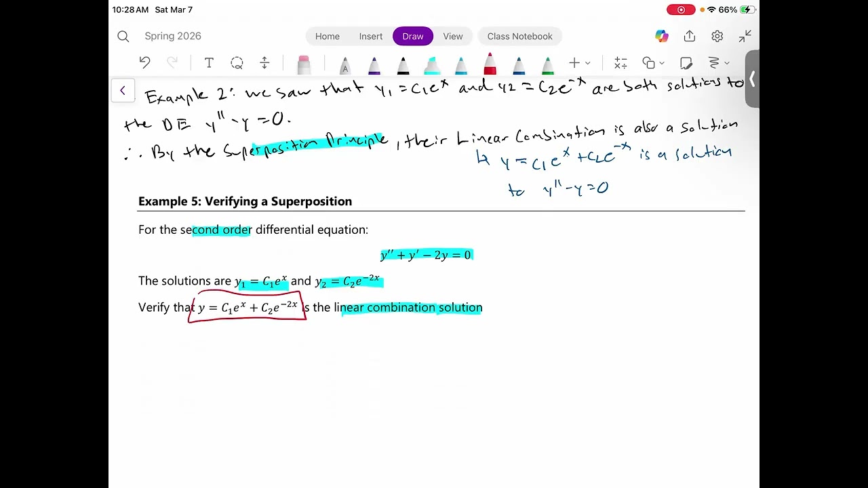Pick the dark blue pen

pyautogui.click(x=519, y=65)
